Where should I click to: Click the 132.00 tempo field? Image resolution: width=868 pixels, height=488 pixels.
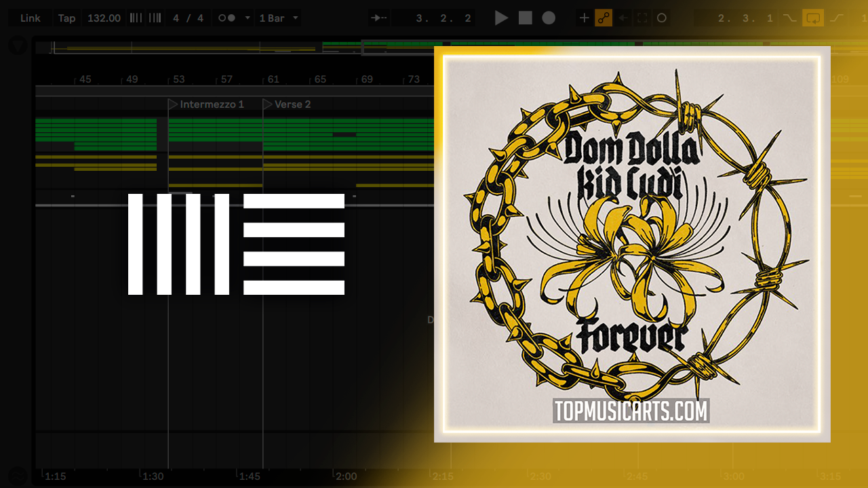pos(104,18)
